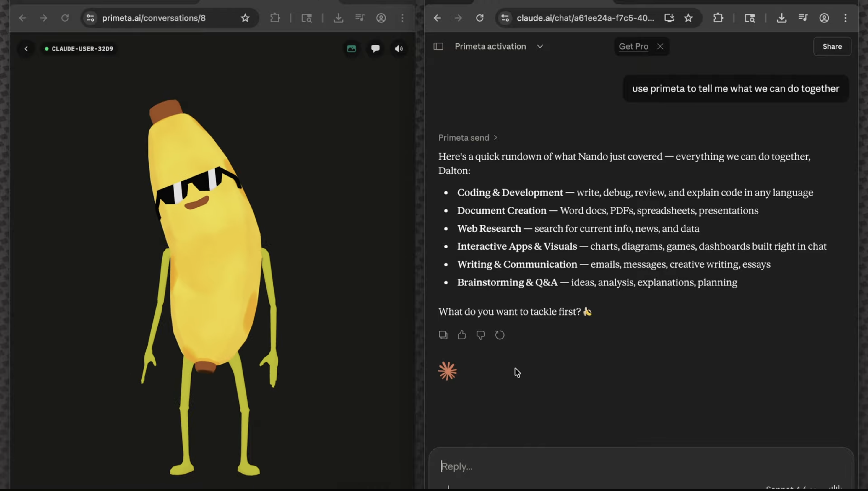868x491 pixels.
Task: Click the CLAUDE-USER-32D9 label
Action: (x=83, y=48)
